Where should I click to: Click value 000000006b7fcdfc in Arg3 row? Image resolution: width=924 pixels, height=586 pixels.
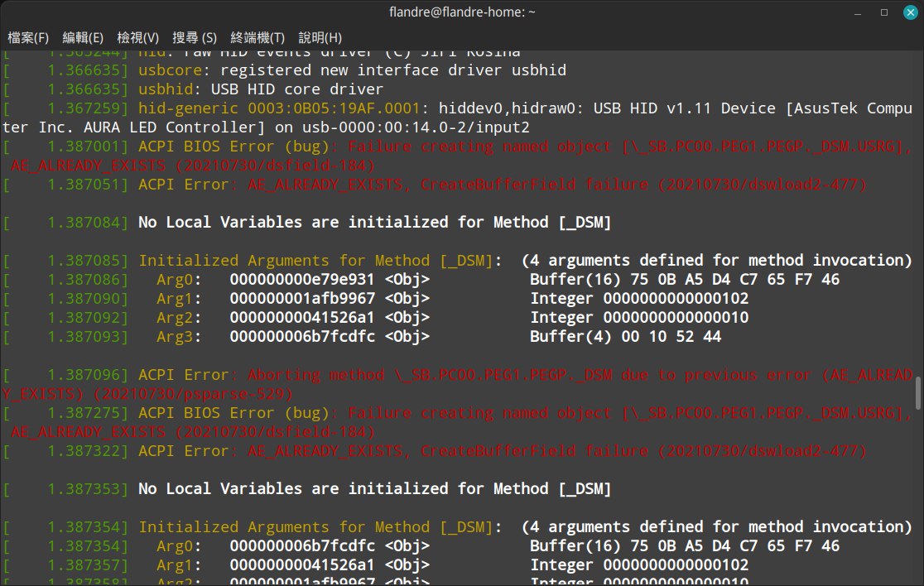[301, 336]
